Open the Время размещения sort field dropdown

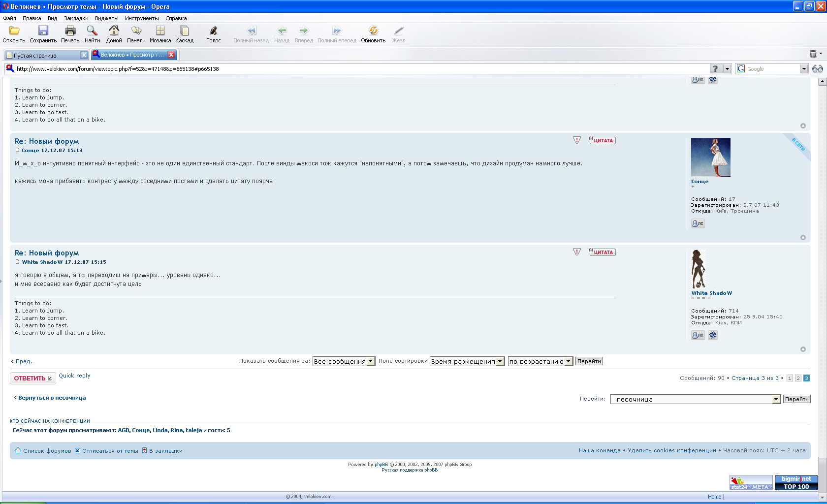coord(467,361)
